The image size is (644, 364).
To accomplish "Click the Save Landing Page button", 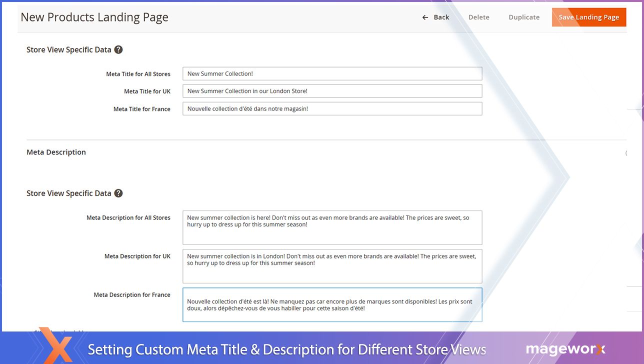I will [588, 16].
